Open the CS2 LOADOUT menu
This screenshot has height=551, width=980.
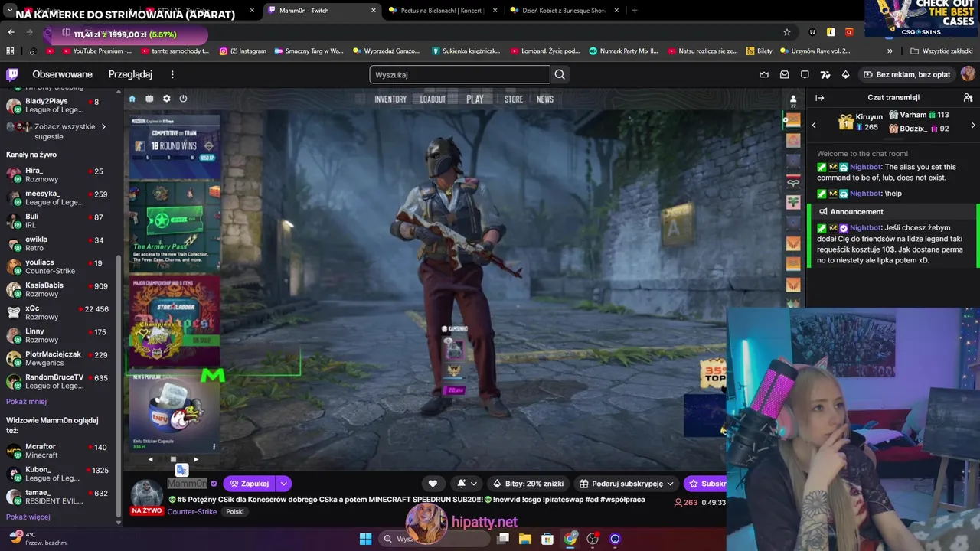(433, 99)
